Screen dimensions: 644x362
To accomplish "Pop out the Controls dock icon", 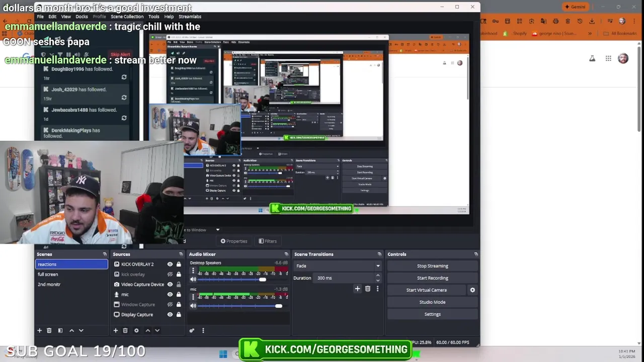I will coord(476,254).
